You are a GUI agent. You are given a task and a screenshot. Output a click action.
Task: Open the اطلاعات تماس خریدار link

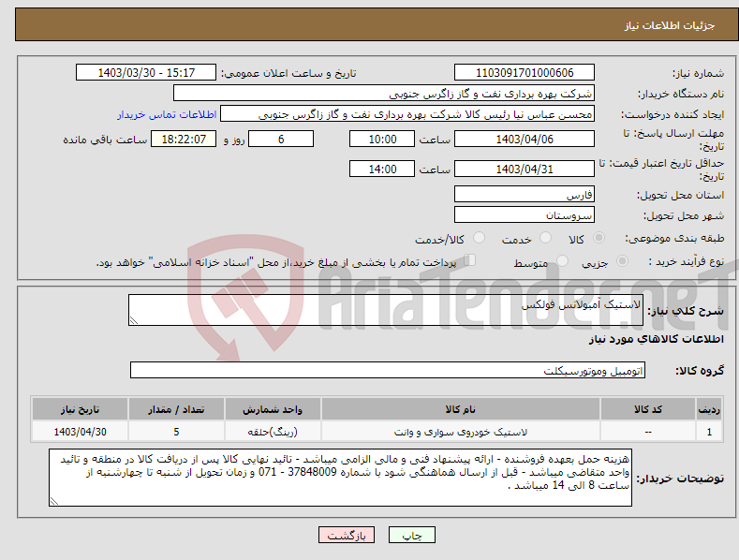pos(167,114)
